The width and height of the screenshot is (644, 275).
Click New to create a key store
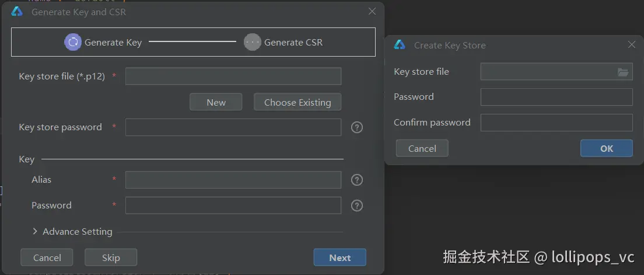216,102
